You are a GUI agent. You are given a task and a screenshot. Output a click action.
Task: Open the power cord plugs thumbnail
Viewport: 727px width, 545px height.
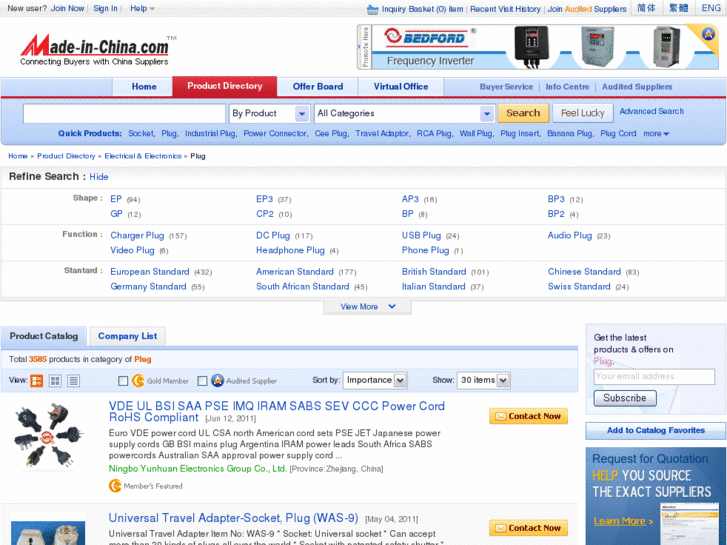[x=48, y=437]
